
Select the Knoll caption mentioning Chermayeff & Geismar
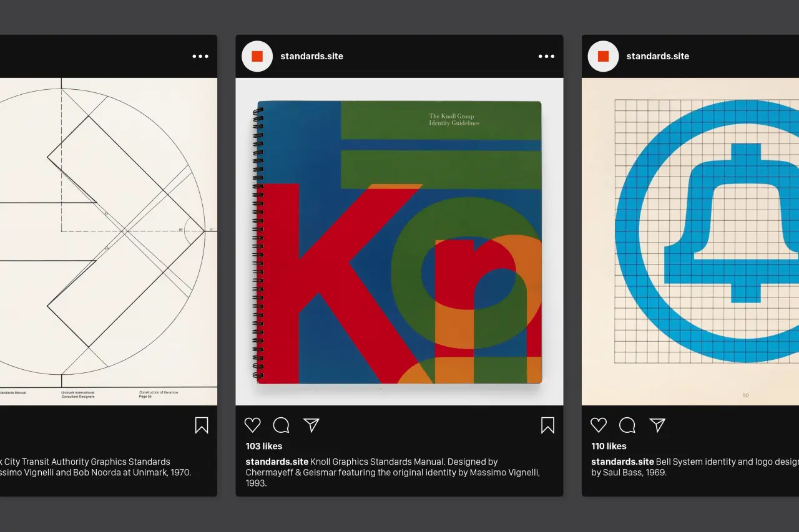[393, 473]
